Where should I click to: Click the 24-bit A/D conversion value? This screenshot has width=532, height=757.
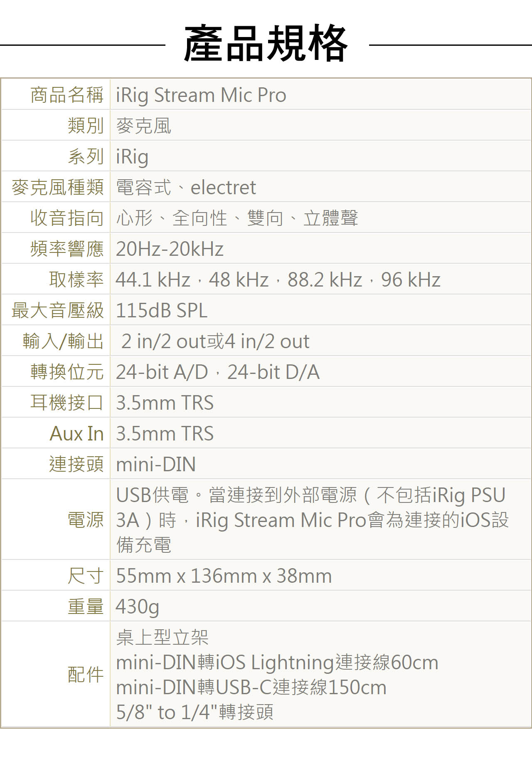(162, 372)
